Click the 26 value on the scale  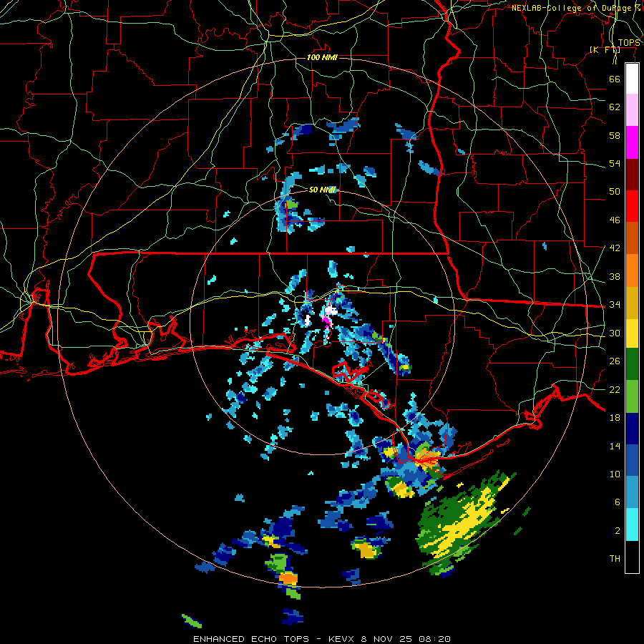click(x=615, y=361)
